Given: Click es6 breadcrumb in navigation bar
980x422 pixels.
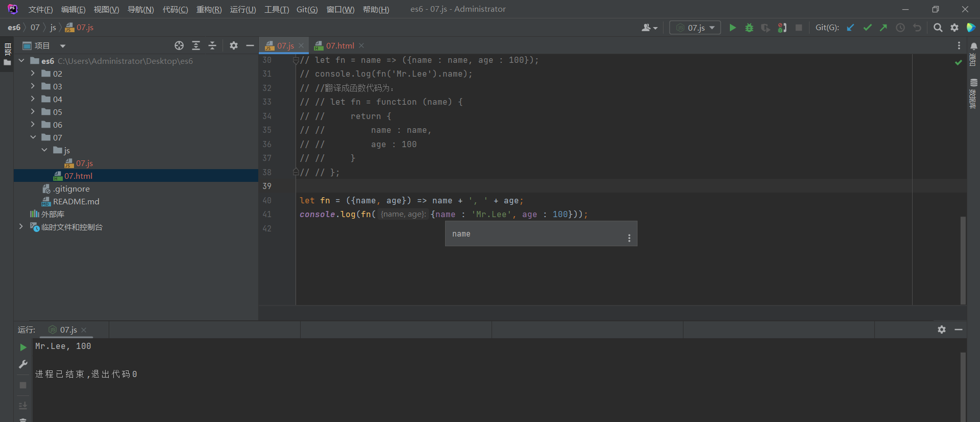Looking at the screenshot, I should pyautogui.click(x=14, y=28).
